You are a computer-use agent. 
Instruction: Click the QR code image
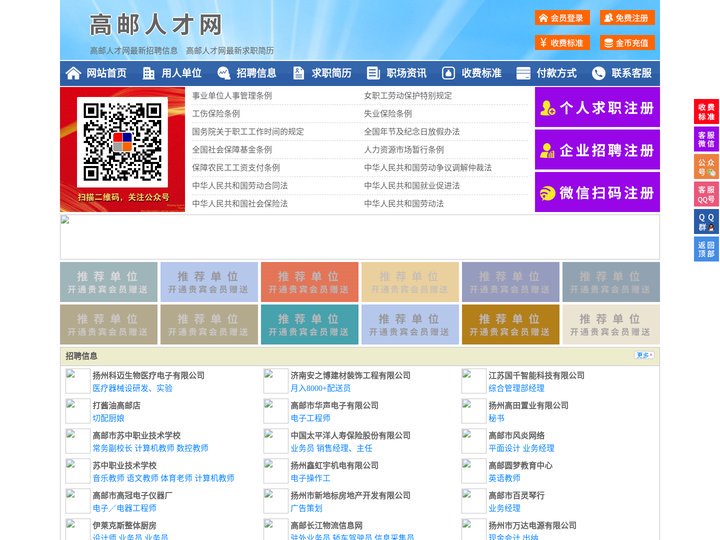click(122, 142)
